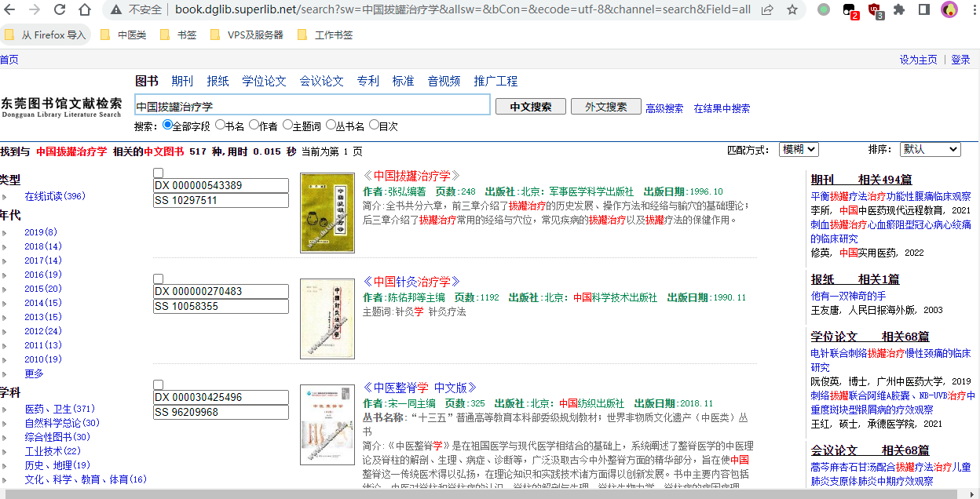
Task: Select the 书名 search field radio button
Action: [219, 126]
